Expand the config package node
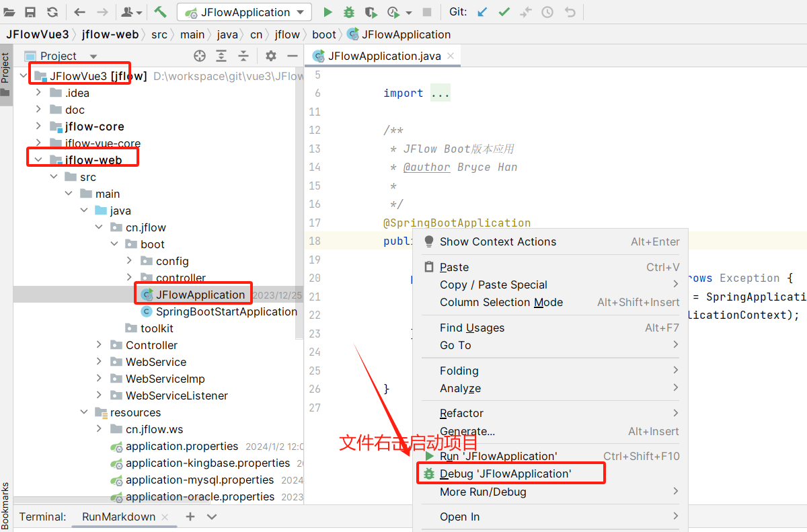Image resolution: width=807 pixels, height=532 pixels. click(130, 261)
